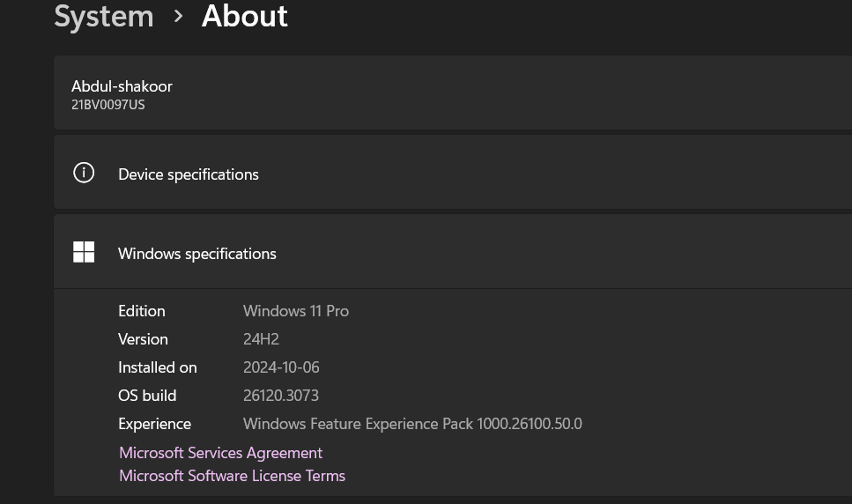Click the model number 21BV0097US
The image size is (852, 504).
coord(107,105)
